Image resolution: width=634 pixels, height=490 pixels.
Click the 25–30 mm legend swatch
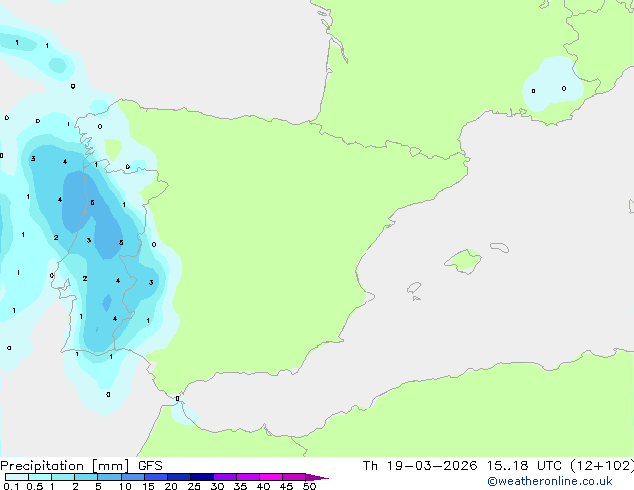click(x=202, y=477)
